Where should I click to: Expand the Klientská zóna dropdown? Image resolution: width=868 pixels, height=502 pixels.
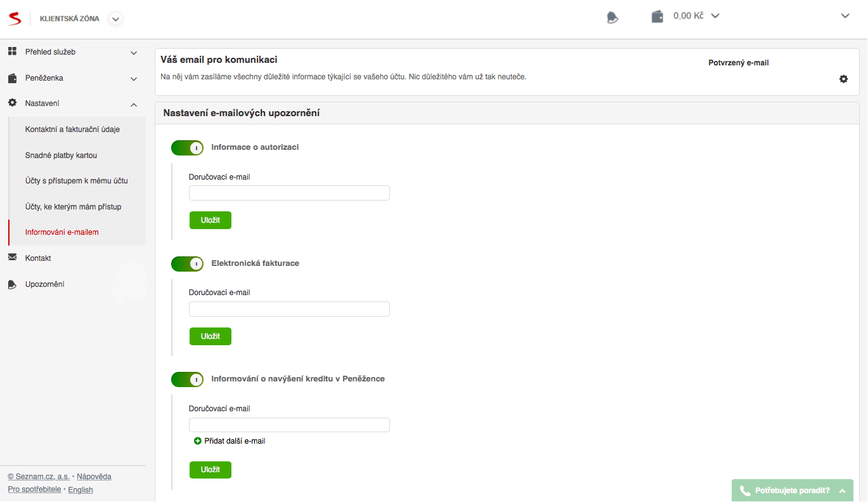pos(115,19)
